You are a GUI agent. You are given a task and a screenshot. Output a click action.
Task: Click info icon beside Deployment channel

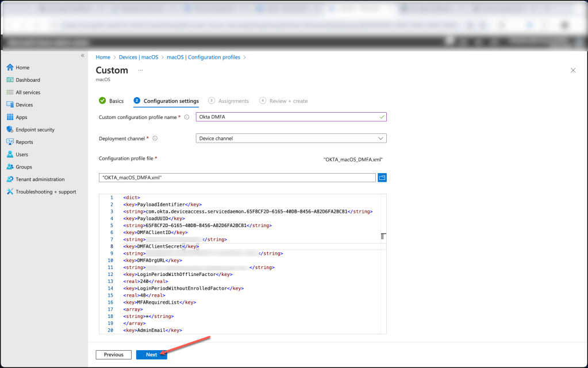tap(155, 138)
